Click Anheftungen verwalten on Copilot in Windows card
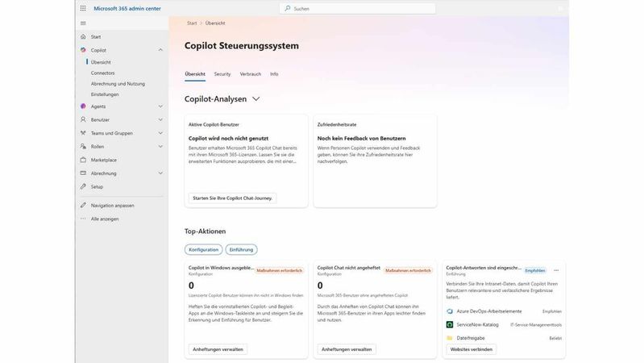 click(x=218, y=349)
